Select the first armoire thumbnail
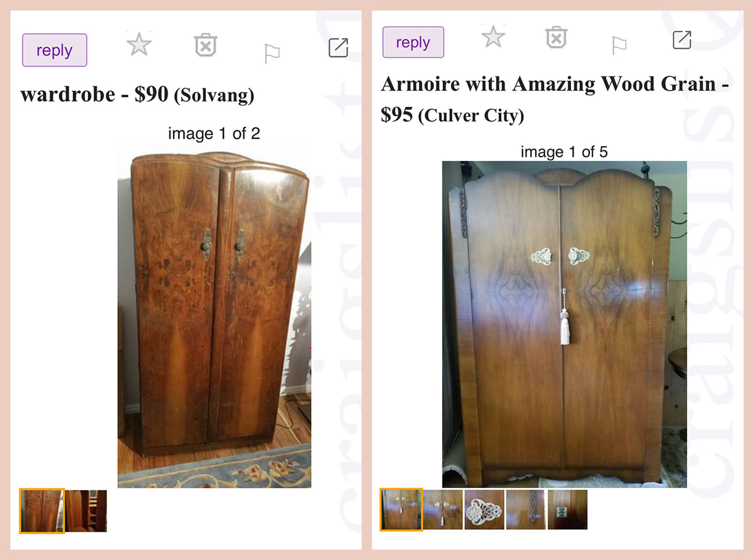This screenshot has height=560, width=754. tap(401, 509)
